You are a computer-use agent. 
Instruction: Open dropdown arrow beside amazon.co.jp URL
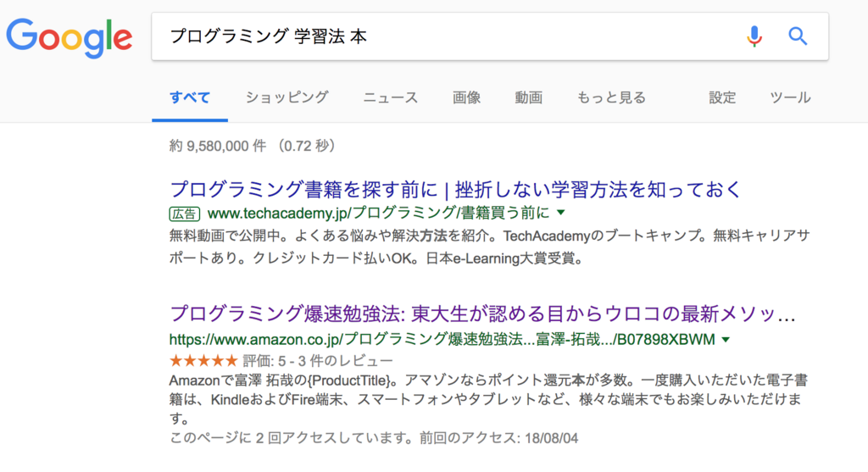(x=726, y=340)
